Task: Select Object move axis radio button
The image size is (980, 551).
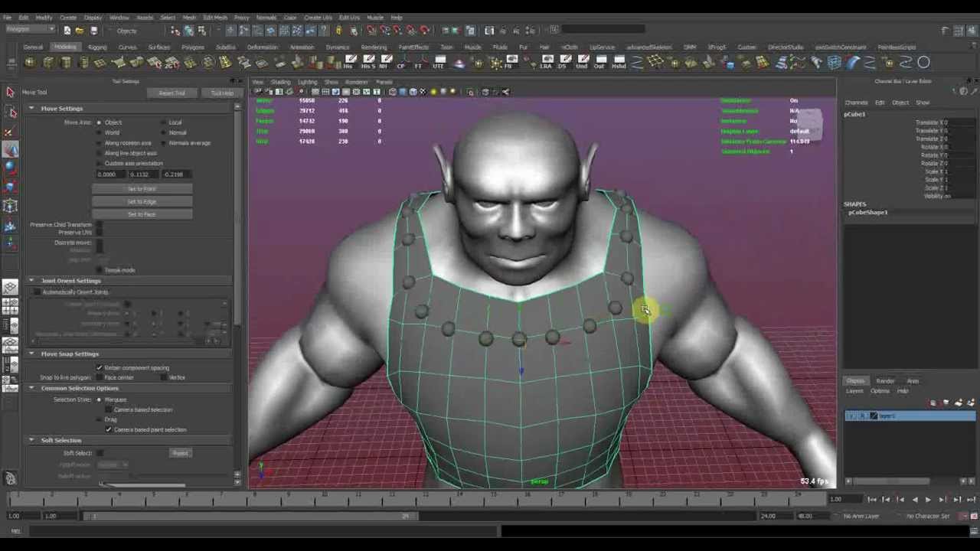Action: click(x=100, y=122)
